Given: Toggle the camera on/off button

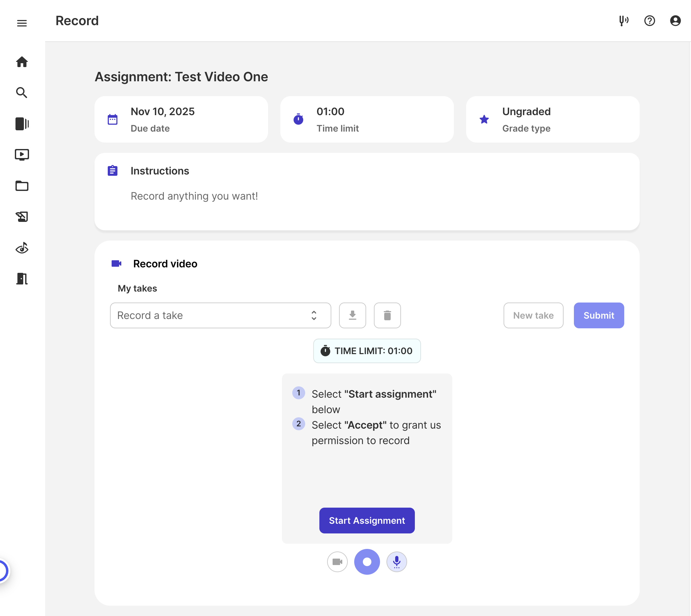Looking at the screenshot, I should [x=337, y=561].
